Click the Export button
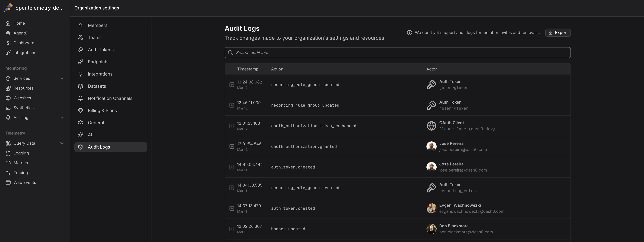Viewport: 644px width, 242px height. (x=558, y=32)
